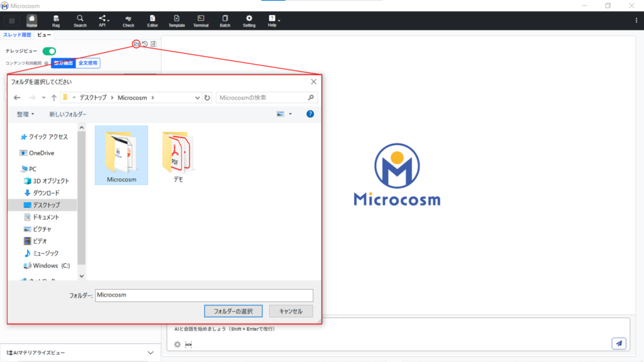644x362 pixels.
Task: Click the フォルダー name input field
Action: 204,295
